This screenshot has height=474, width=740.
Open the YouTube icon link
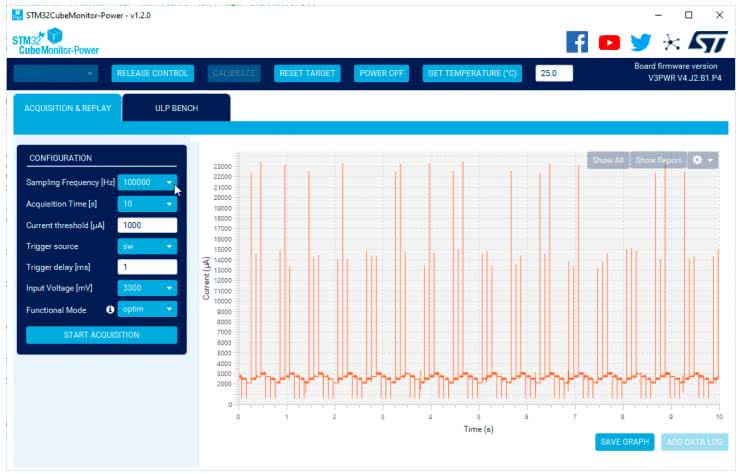pos(609,42)
